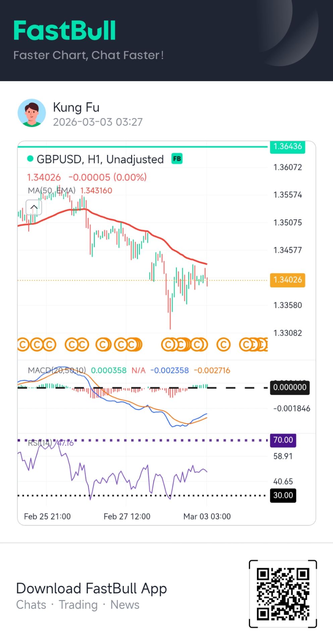Scan the QR code image

click(283, 593)
